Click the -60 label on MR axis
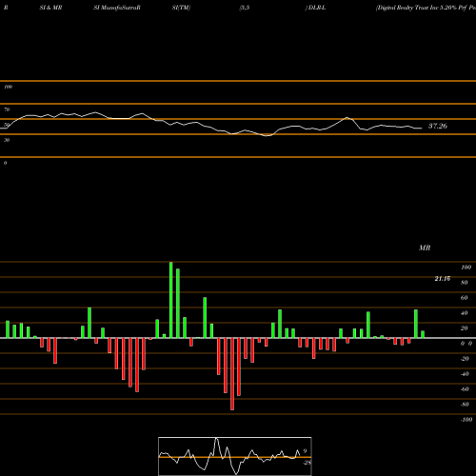Screen dimensions: 476x476 coord(465,389)
